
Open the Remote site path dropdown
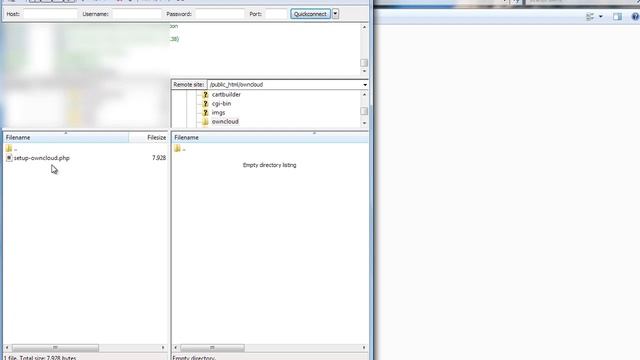[x=365, y=85]
